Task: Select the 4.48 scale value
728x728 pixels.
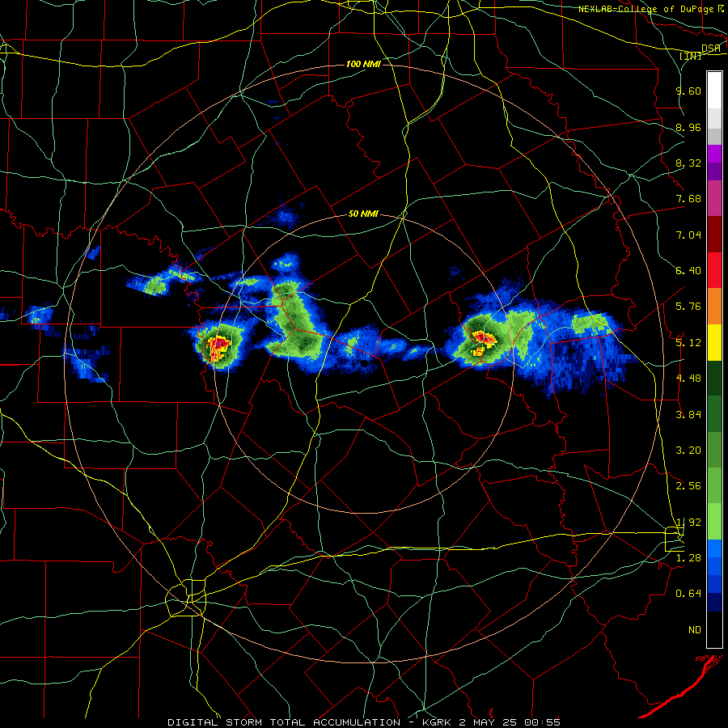Action: (688, 379)
